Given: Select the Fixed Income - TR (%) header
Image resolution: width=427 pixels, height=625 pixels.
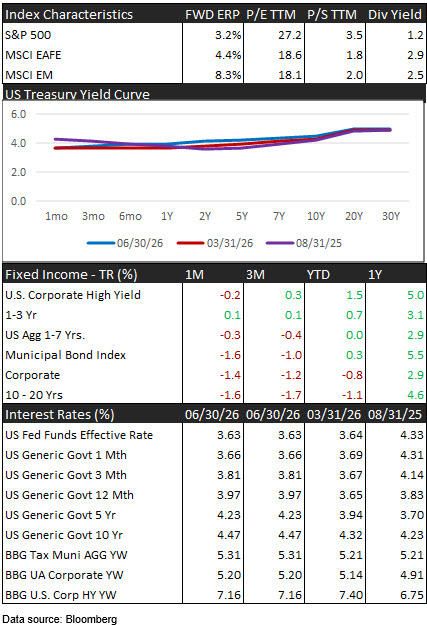Looking at the screenshot, I should tap(71, 275).
